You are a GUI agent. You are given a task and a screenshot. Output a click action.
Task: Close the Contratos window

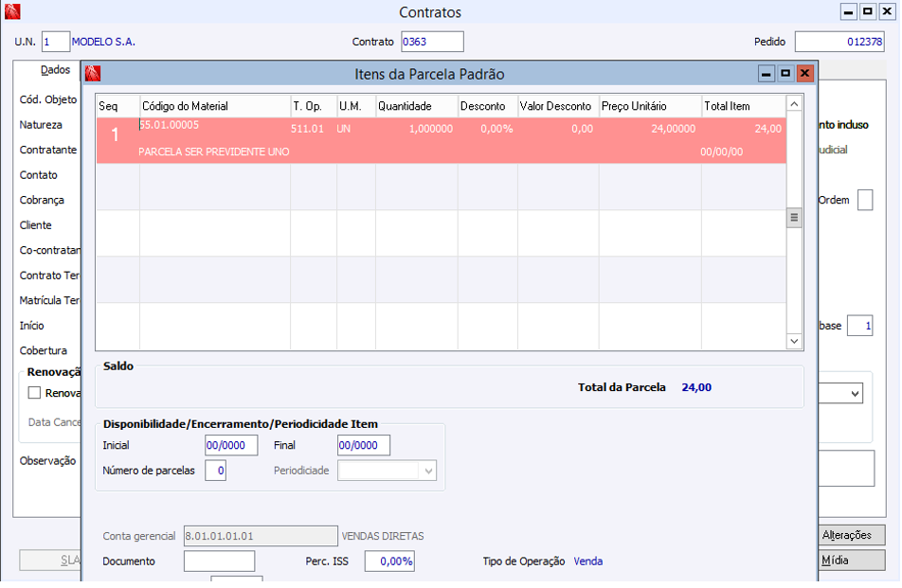pyautogui.click(x=888, y=11)
